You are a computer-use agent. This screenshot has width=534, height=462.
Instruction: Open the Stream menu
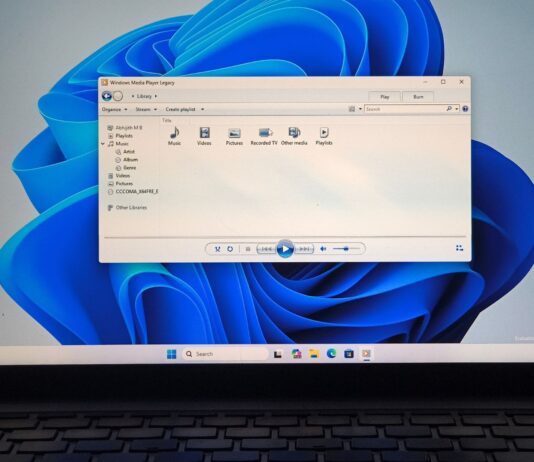[146, 109]
